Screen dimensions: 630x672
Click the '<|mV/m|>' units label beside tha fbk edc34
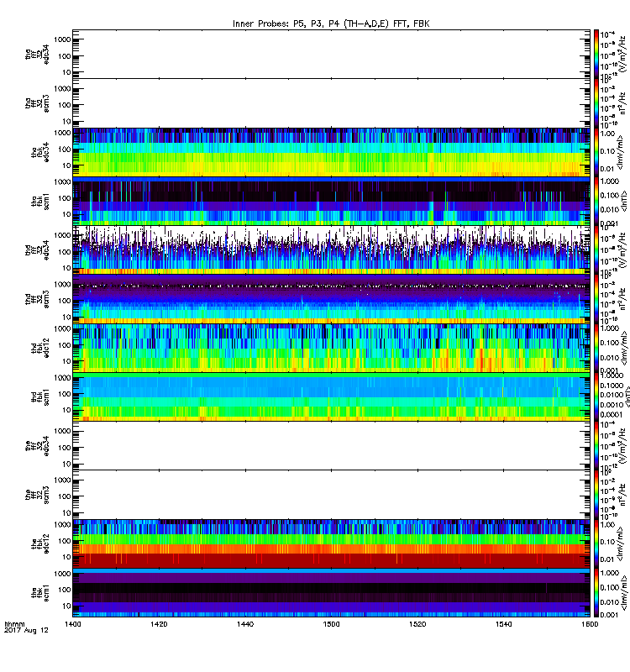(x=621, y=152)
